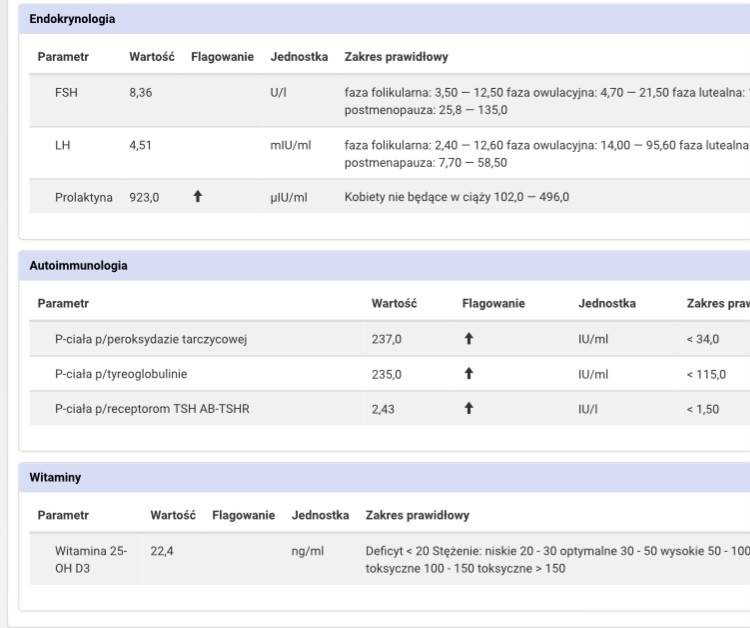The width and height of the screenshot is (750, 628).
Task: Click the Prolaktyna parameter name
Action: point(83,197)
